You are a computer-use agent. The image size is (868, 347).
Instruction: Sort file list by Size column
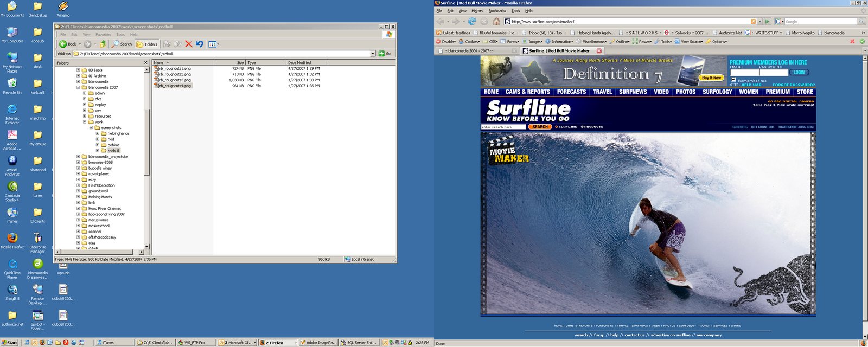pyautogui.click(x=229, y=63)
